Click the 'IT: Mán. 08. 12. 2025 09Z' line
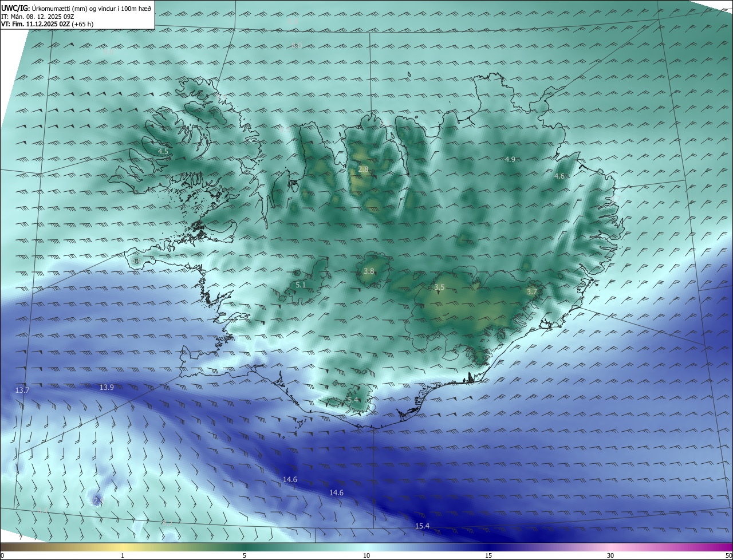The height and width of the screenshot is (560, 733). coord(38,16)
